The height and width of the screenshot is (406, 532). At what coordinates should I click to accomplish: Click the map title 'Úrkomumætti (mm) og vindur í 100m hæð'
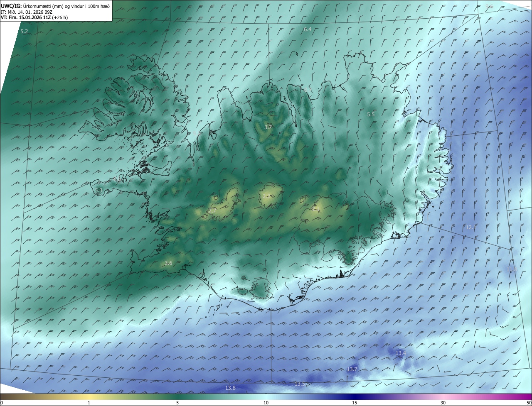[x=66, y=6]
